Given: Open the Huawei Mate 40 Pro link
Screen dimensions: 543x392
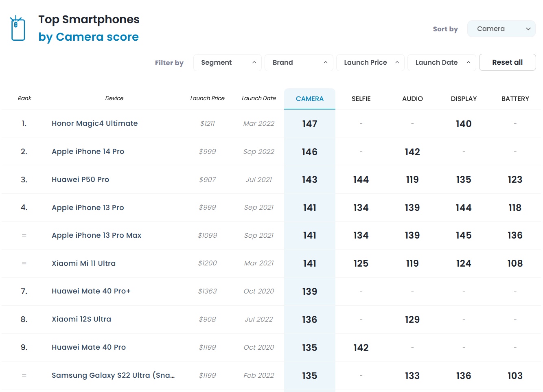Looking at the screenshot, I should (x=89, y=347).
